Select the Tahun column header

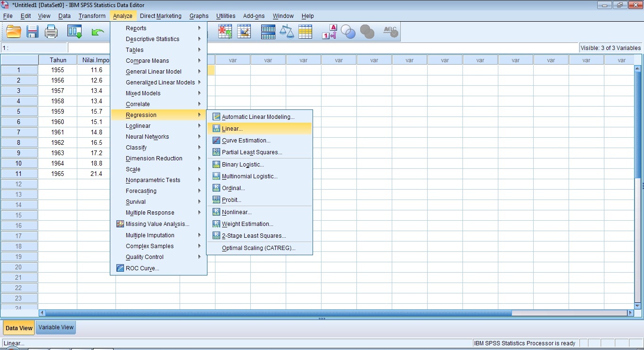(58, 60)
